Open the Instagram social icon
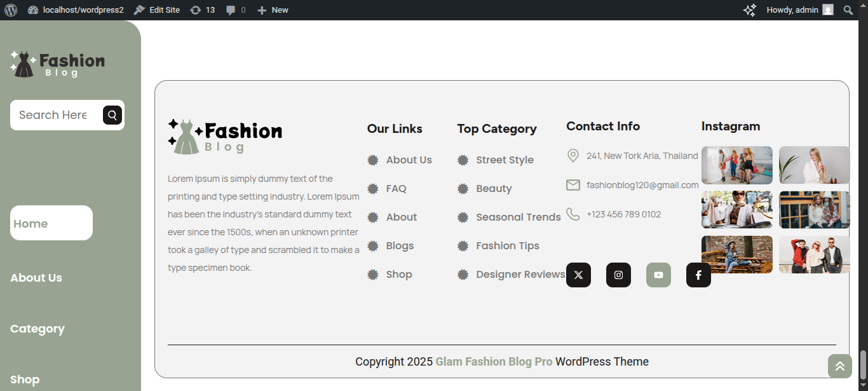The image size is (868, 391). 618,275
